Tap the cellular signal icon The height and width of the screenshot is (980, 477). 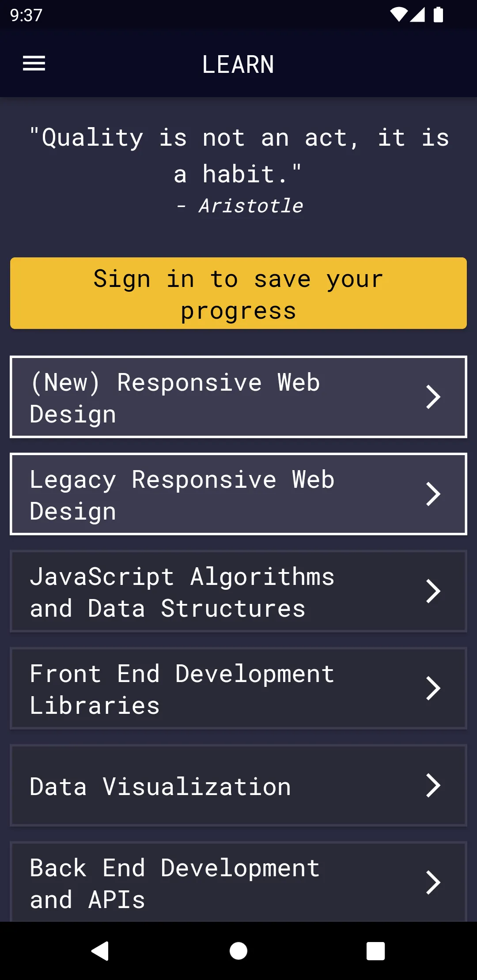[x=417, y=15]
